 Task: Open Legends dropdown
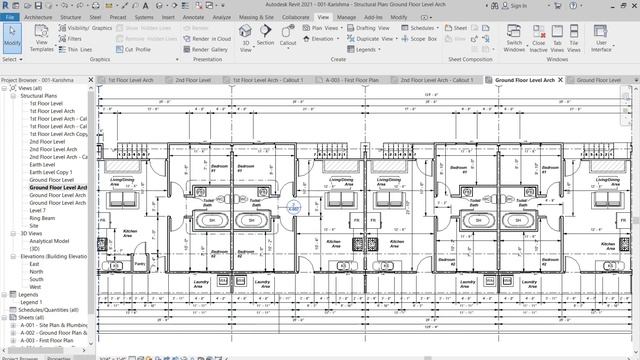(x=364, y=49)
